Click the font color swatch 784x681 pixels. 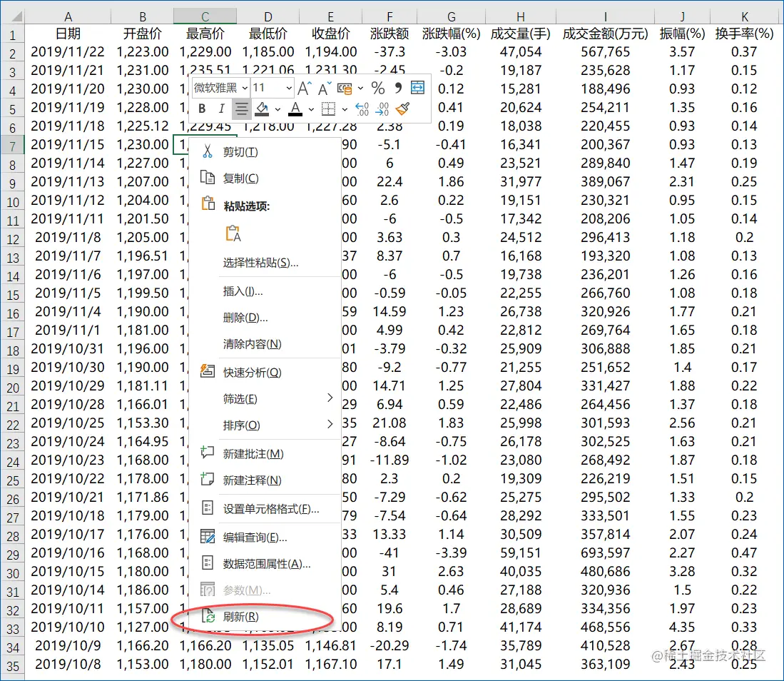[296, 111]
